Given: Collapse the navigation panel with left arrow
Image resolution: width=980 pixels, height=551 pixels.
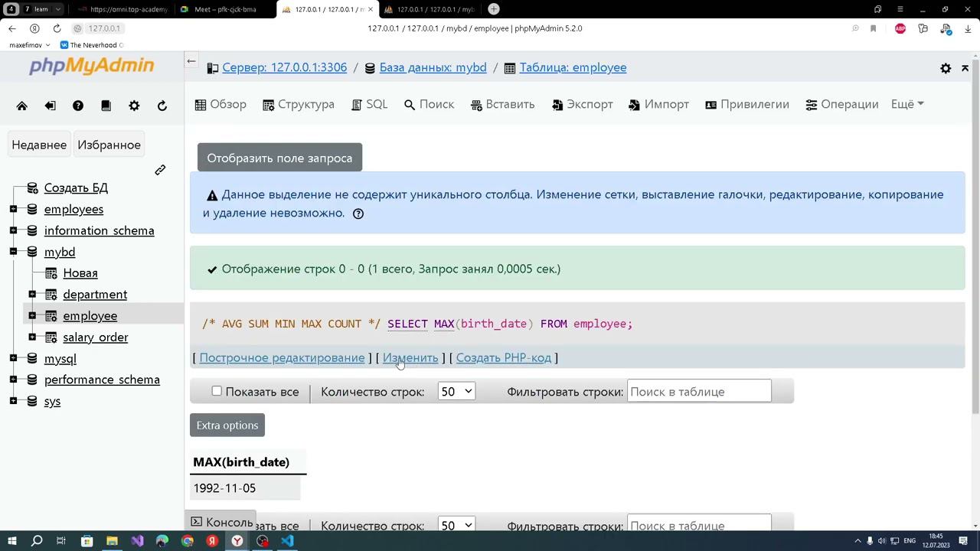Looking at the screenshot, I should (x=191, y=61).
